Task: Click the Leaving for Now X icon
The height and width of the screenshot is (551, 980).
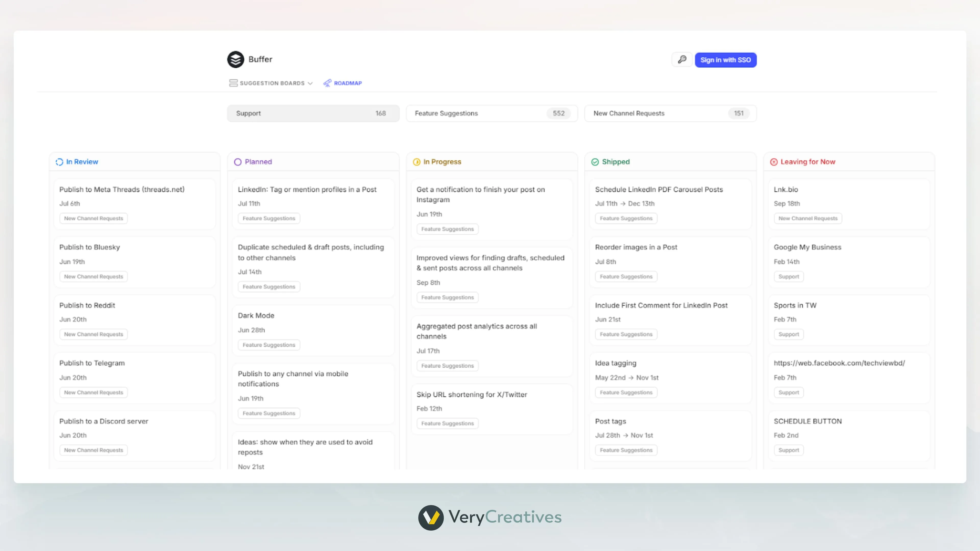Action: [x=774, y=162]
